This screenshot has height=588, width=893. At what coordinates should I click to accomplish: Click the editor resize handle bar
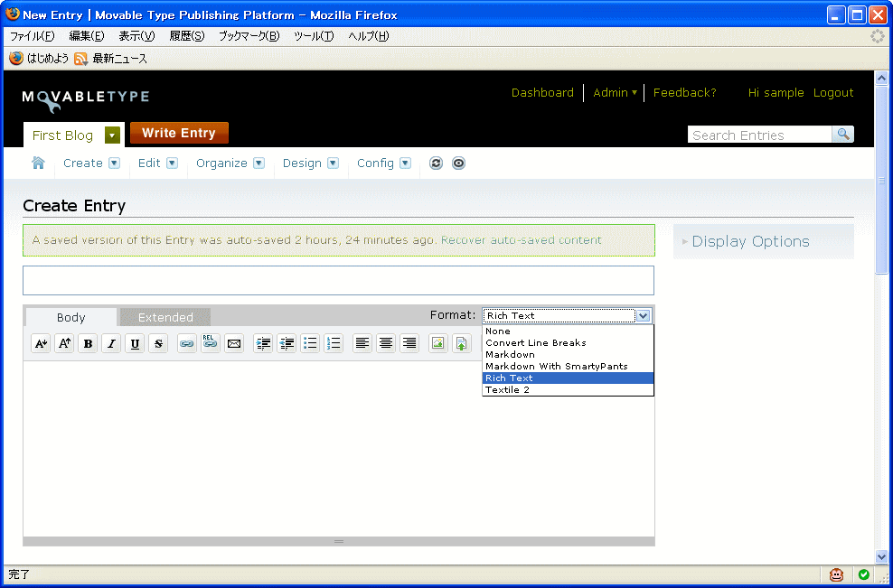[x=339, y=541]
